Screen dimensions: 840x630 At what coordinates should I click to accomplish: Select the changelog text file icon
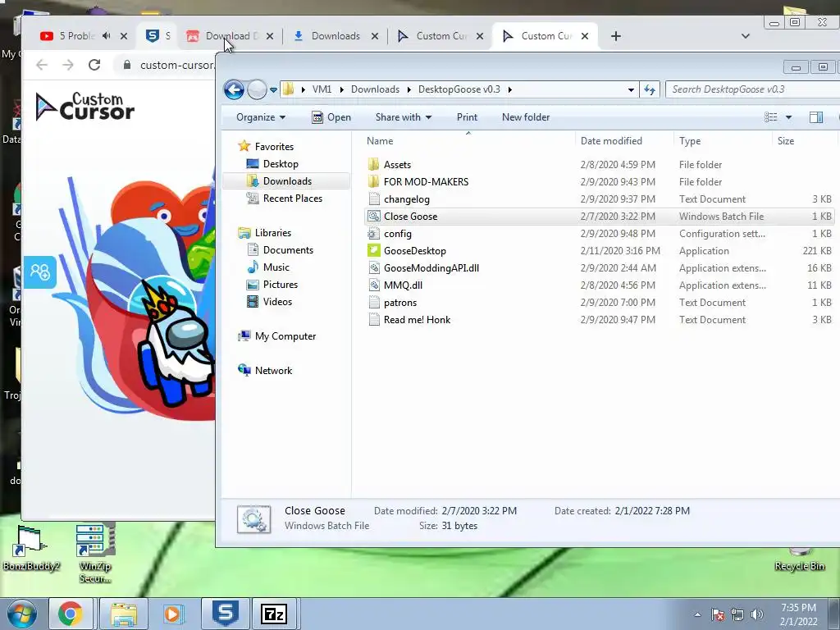374,199
